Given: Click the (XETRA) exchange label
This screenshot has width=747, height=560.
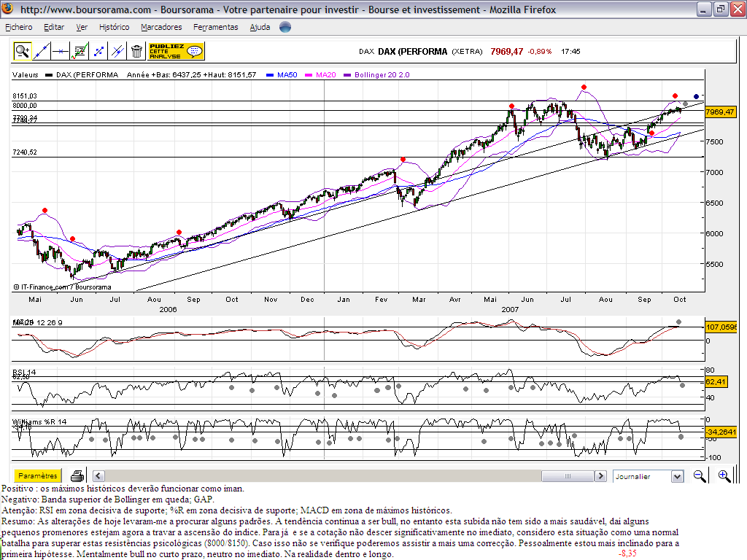Looking at the screenshot, I should tap(467, 52).
